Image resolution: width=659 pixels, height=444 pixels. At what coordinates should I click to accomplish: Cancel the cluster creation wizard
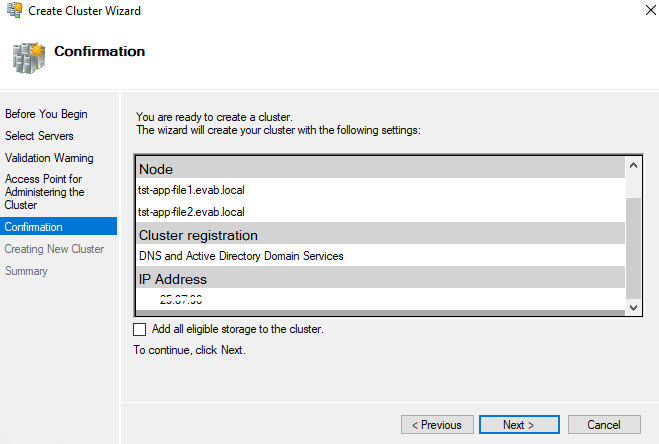(604, 425)
